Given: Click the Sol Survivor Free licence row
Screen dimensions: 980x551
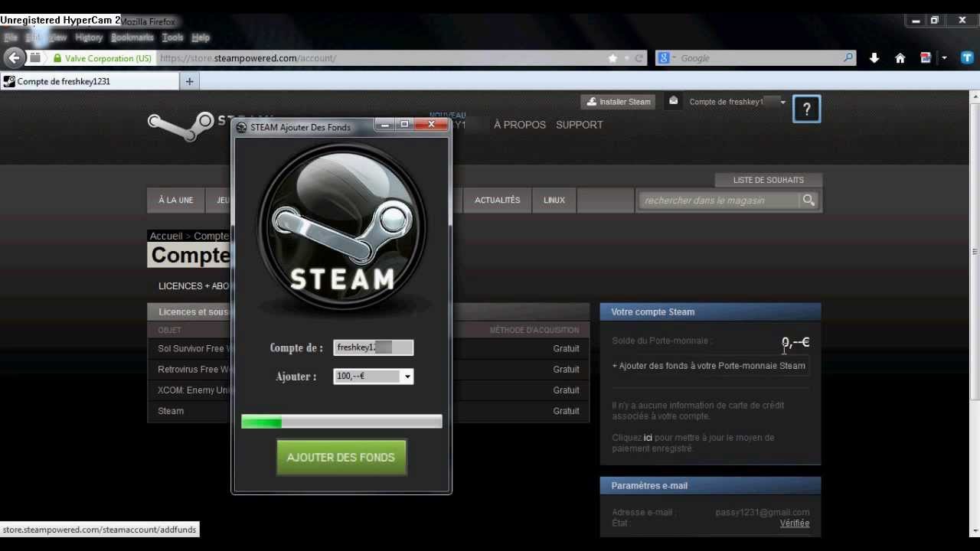Looking at the screenshot, I should pyautogui.click(x=368, y=348).
